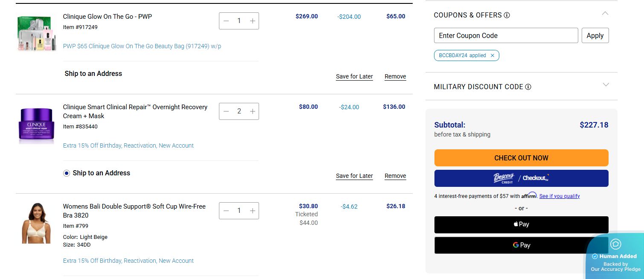Image resolution: width=644 pixels, height=279 pixels.
Task: Collapse the Coupons & Offers section
Action: [x=605, y=14]
